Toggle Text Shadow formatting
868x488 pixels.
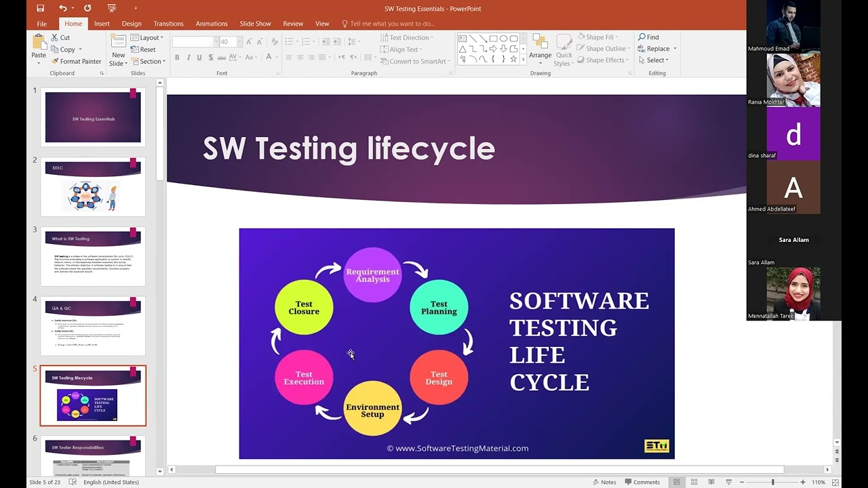[210, 58]
